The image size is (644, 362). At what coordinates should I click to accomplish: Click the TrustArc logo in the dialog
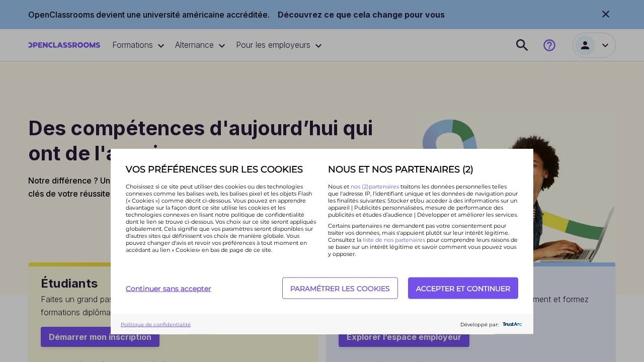pos(512,324)
